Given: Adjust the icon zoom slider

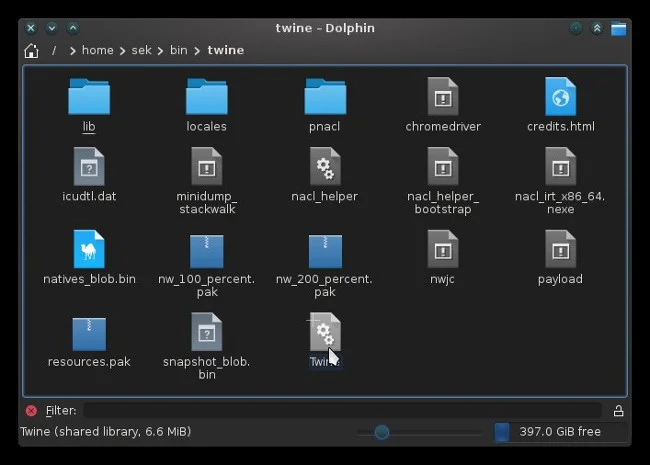Looking at the screenshot, I should pyautogui.click(x=381, y=432).
